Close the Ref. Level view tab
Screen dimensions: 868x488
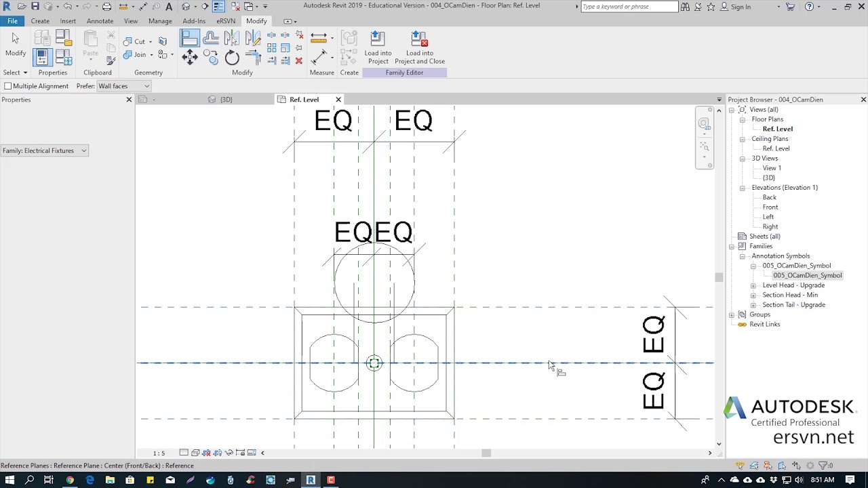click(x=338, y=100)
